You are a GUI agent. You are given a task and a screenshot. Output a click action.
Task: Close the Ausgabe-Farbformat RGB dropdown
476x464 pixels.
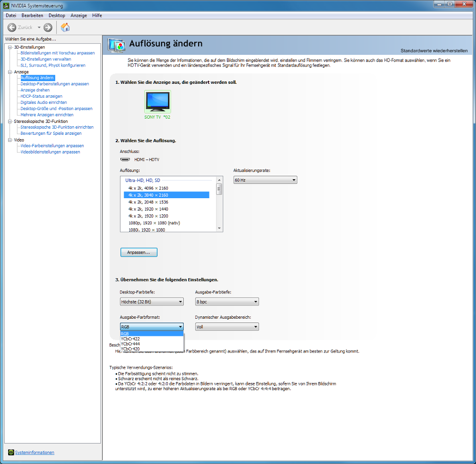click(x=152, y=327)
